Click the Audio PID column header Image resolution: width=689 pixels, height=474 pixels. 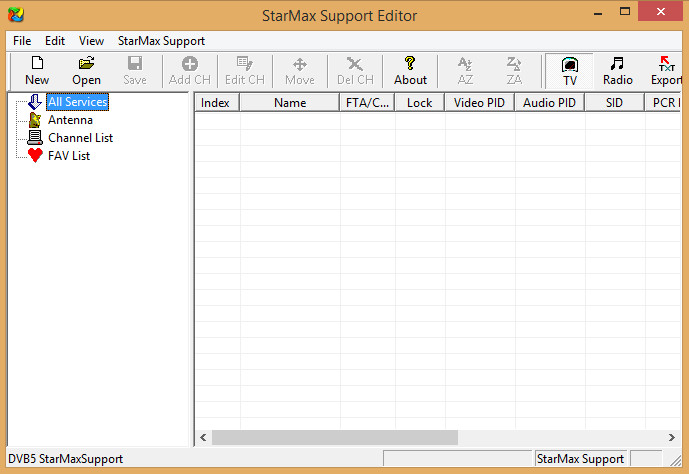(549, 103)
